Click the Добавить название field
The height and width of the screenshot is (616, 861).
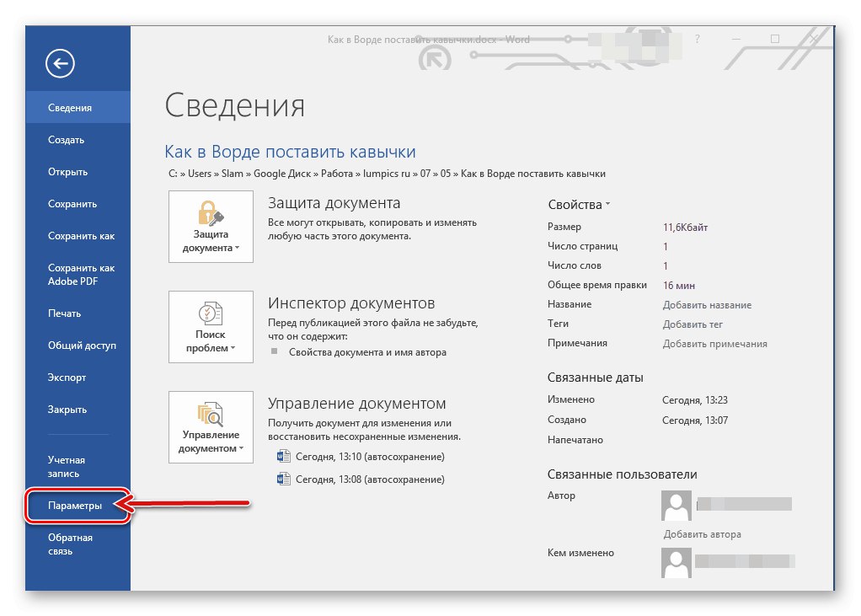[x=706, y=304]
